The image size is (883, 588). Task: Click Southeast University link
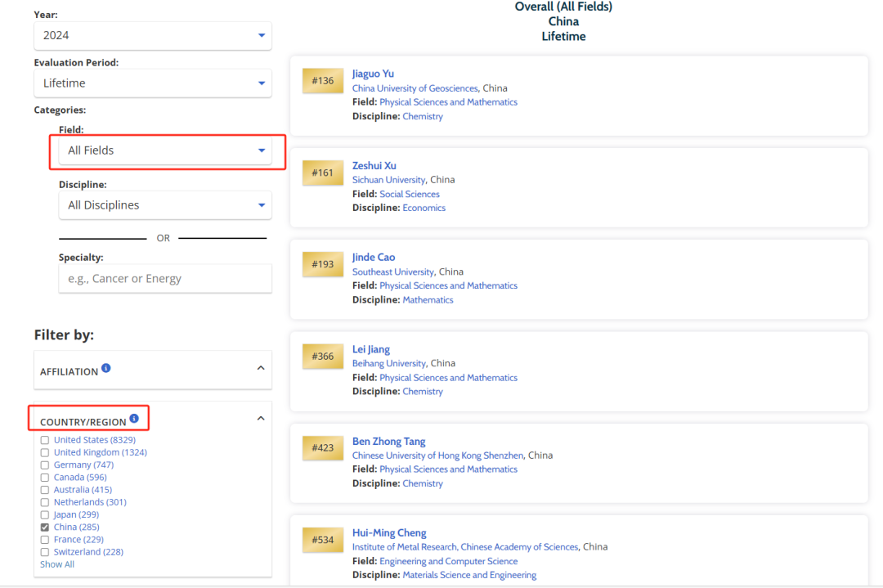pyautogui.click(x=393, y=272)
